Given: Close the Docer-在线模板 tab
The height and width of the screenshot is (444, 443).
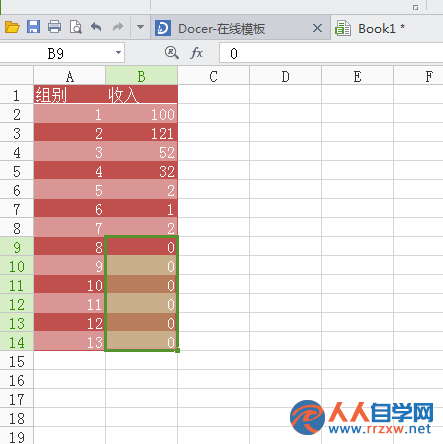Looking at the screenshot, I should [318, 28].
